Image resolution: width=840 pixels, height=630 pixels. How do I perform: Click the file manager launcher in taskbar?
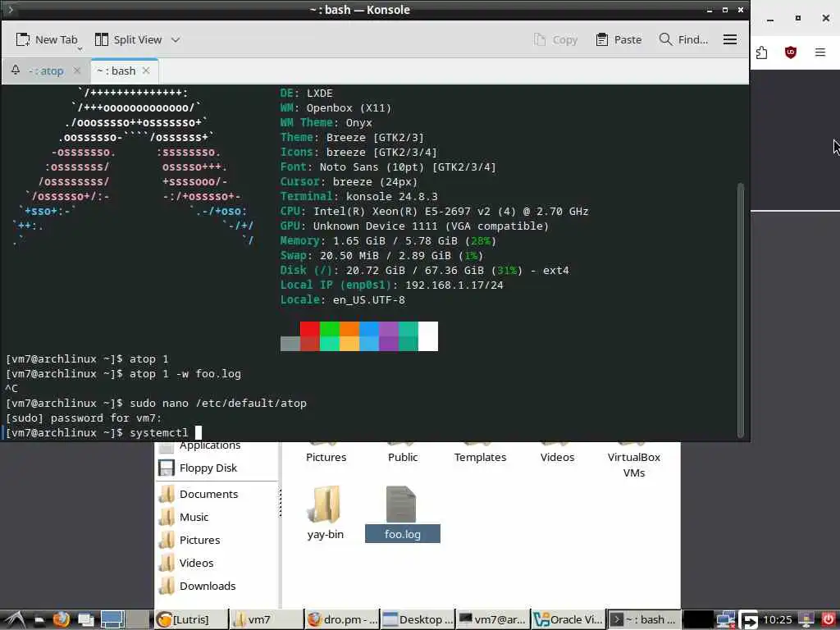click(39, 620)
